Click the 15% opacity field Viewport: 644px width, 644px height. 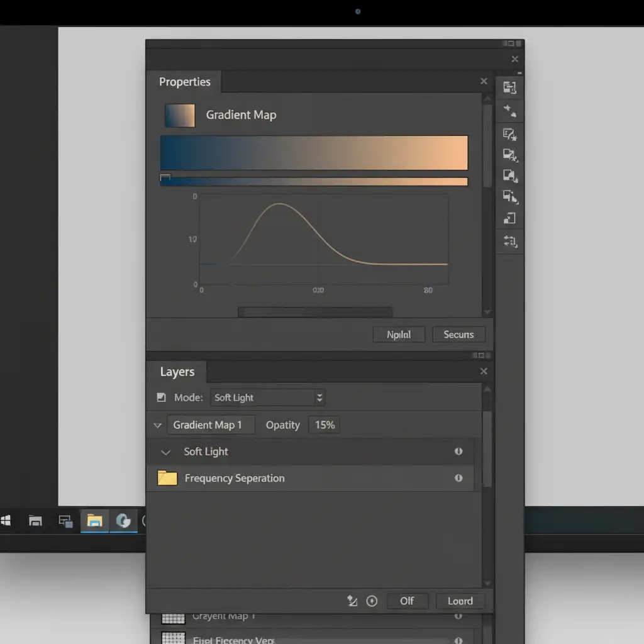(325, 425)
